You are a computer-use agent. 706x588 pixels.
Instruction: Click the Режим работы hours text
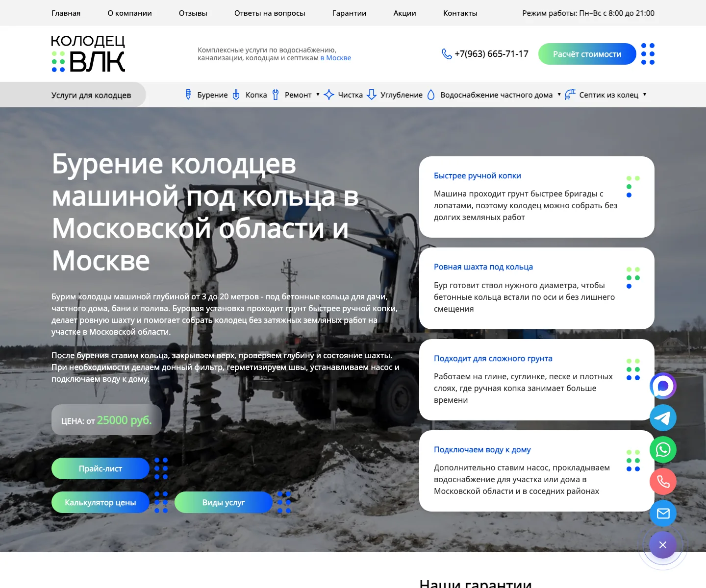[x=588, y=13]
